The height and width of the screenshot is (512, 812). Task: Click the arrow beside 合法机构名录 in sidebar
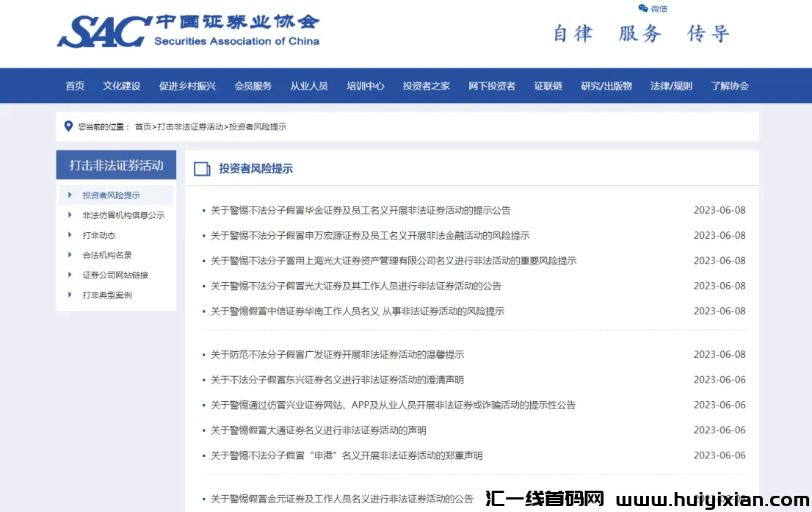coord(70,255)
